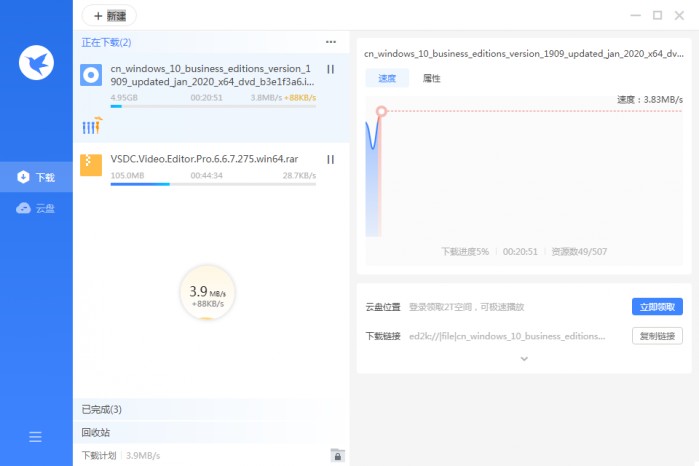Viewport: 699px width, 466px height.
Task: Close the download manager window
Action: coord(679,16)
